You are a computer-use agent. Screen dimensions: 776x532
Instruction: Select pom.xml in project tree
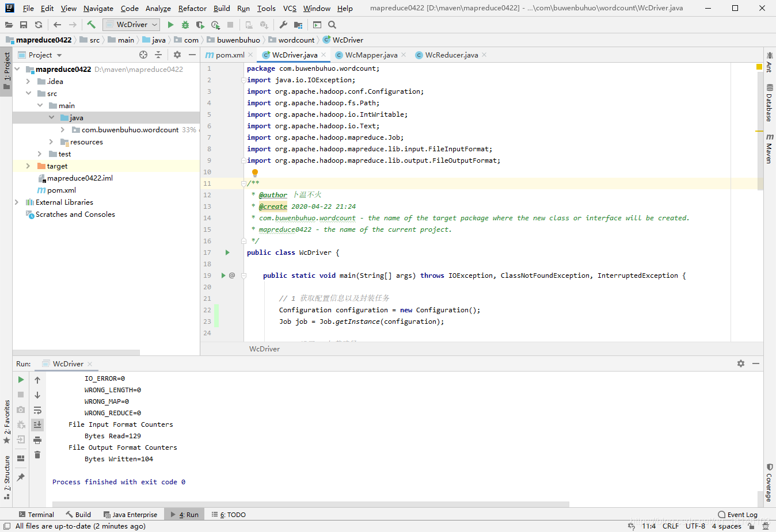pyautogui.click(x=61, y=190)
